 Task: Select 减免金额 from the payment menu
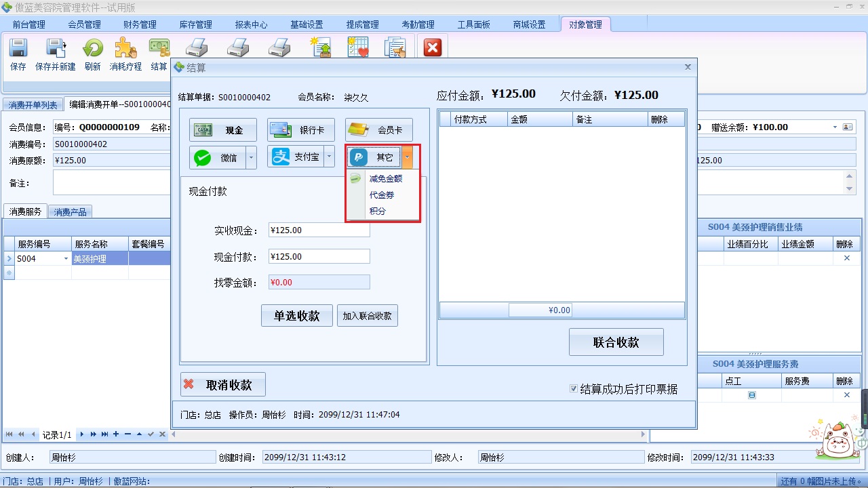click(x=384, y=178)
